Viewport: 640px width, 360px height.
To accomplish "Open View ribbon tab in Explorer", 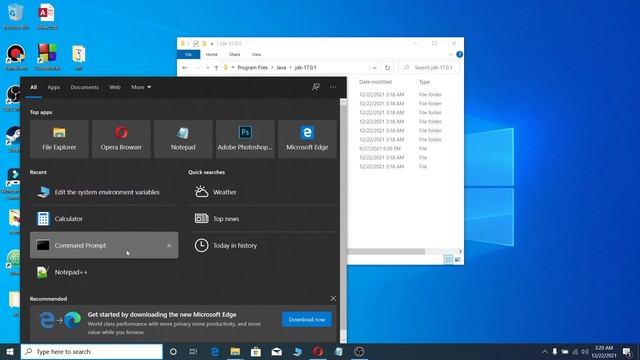I will pyautogui.click(x=256, y=54).
